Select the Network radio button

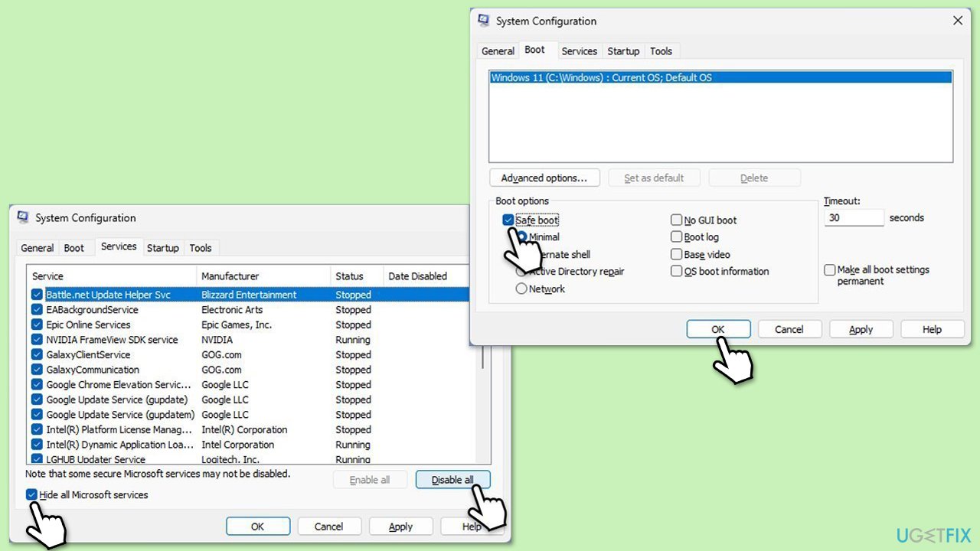click(521, 289)
